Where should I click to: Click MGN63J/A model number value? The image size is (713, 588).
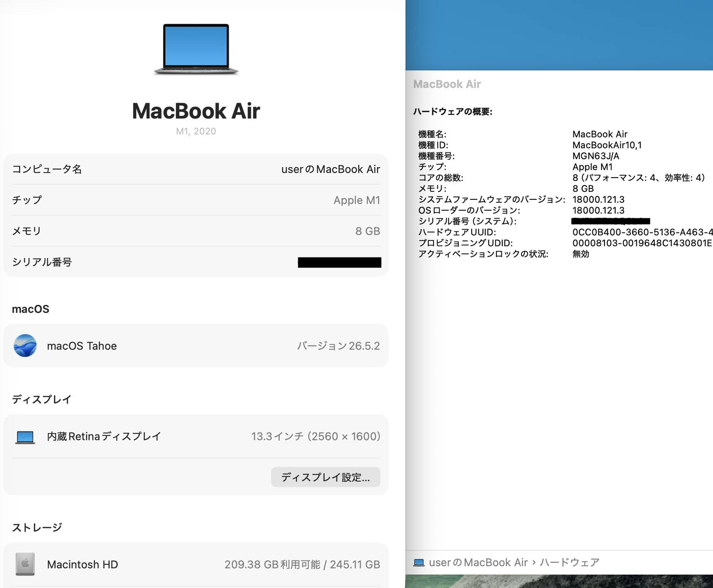pyautogui.click(x=596, y=156)
